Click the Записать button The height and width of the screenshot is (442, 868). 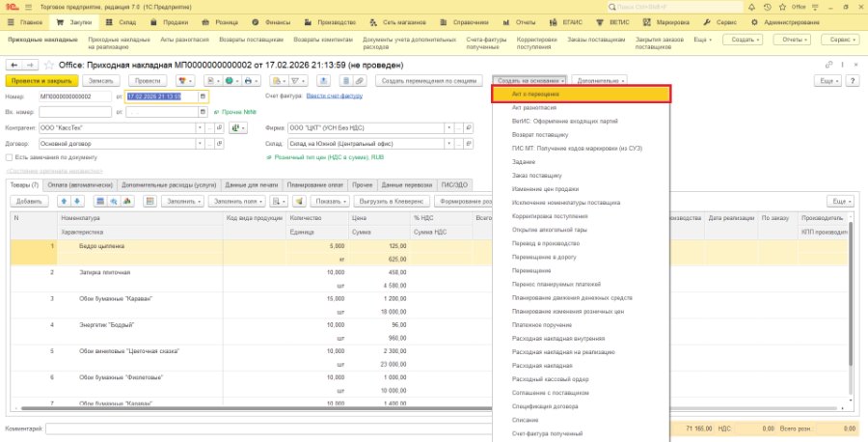pos(101,81)
